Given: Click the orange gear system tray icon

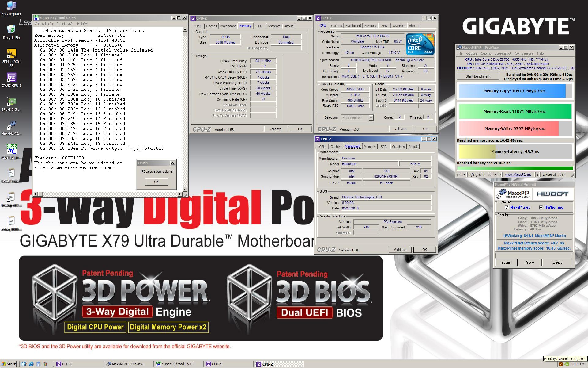Looking at the screenshot, I should tap(561, 364).
